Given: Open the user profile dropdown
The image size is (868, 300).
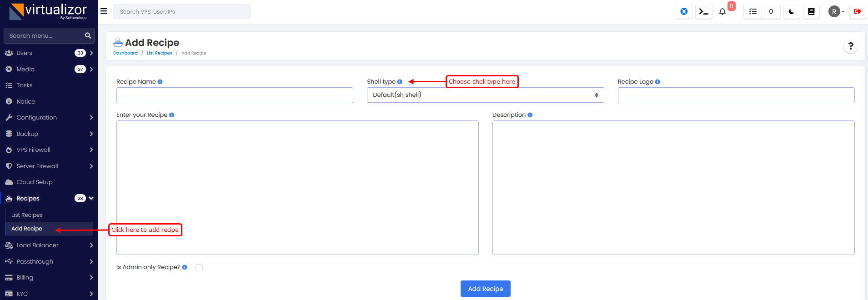Looking at the screenshot, I should point(836,12).
